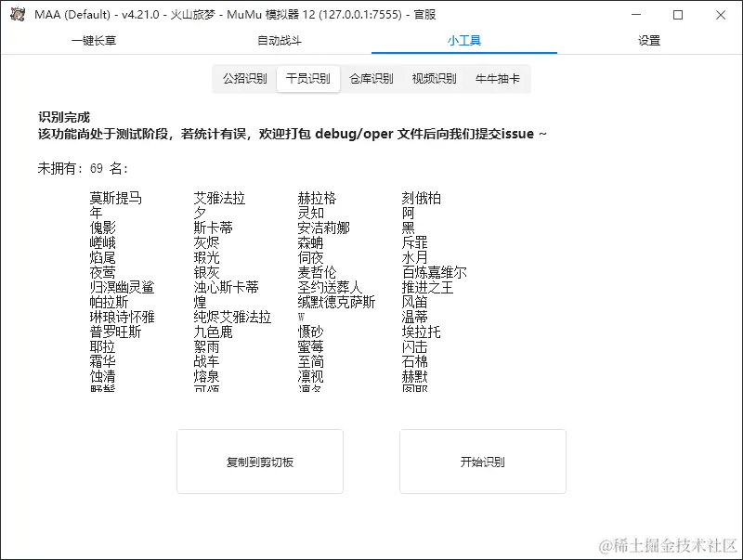Screen dimensions: 743x560
Task: Select the 干员识别 sub-tab
Action: click(308, 79)
